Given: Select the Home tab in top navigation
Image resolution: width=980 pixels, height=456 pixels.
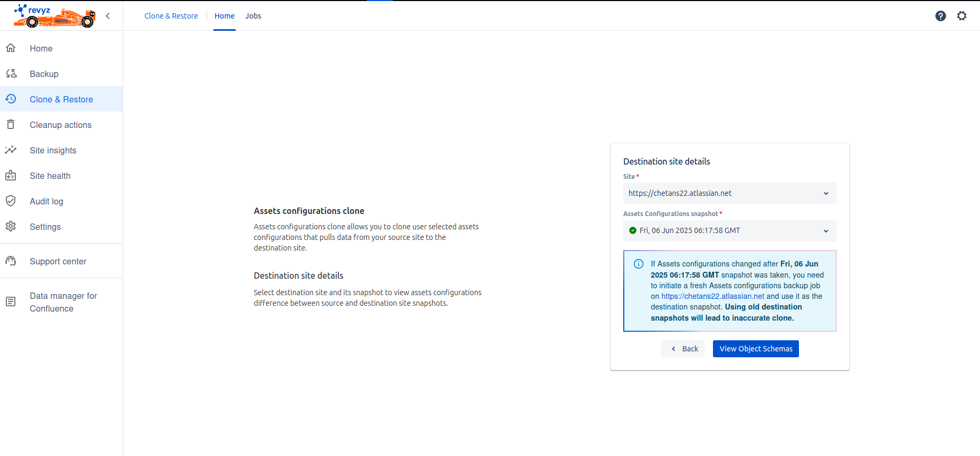Looking at the screenshot, I should 224,16.
